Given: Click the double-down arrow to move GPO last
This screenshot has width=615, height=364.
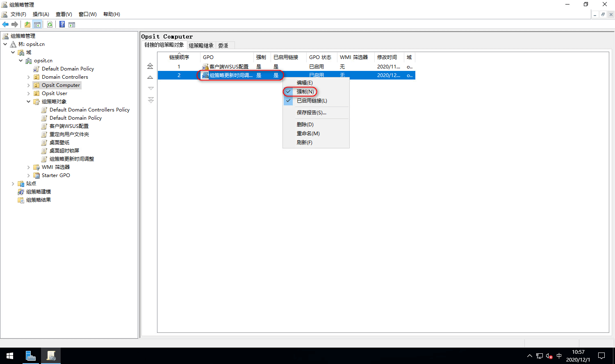Looking at the screenshot, I should pos(150,100).
